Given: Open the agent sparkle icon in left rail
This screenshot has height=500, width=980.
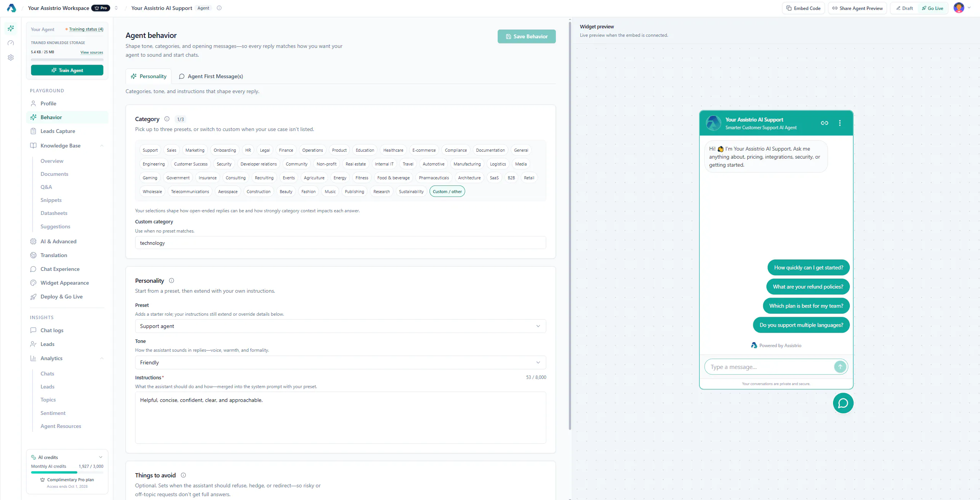Looking at the screenshot, I should click(x=11, y=28).
